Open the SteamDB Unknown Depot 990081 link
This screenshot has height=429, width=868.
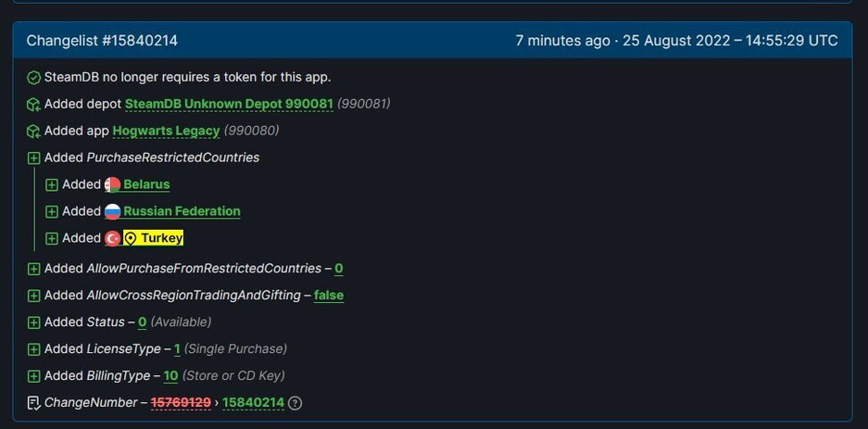point(229,104)
